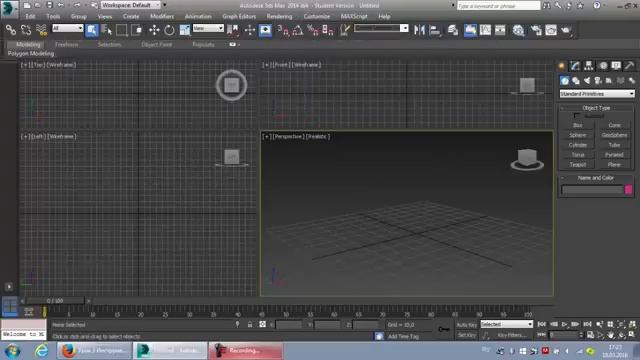Click the Select and Link tool
Screen dimensions: 640x360
[x=11, y=30]
